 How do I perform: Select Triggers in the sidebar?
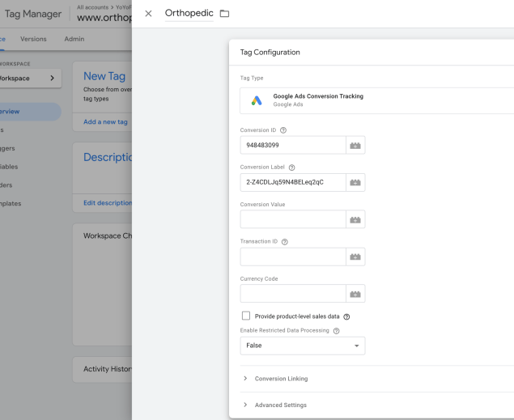(x=7, y=148)
